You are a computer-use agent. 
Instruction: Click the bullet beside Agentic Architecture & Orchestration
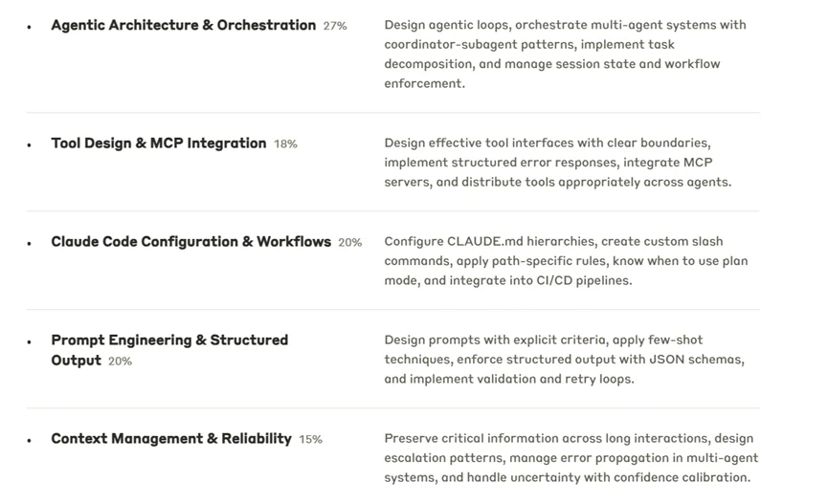30,27
